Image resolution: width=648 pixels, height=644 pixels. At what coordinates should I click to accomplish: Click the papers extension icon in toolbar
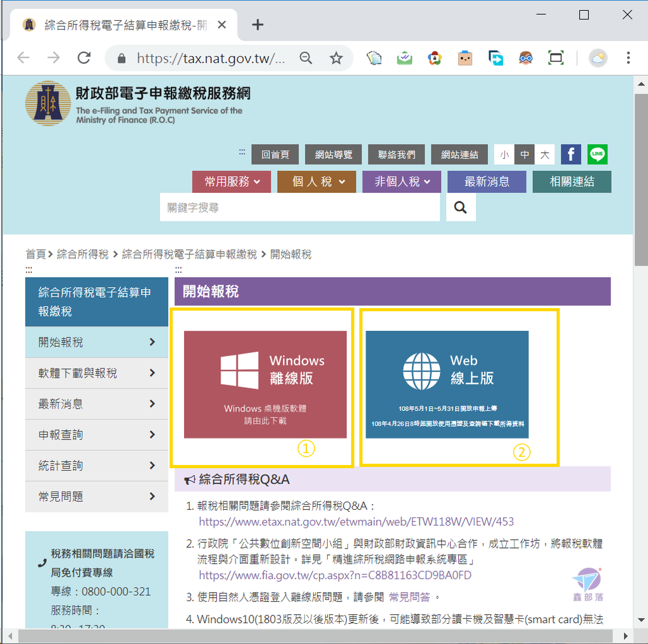374,58
